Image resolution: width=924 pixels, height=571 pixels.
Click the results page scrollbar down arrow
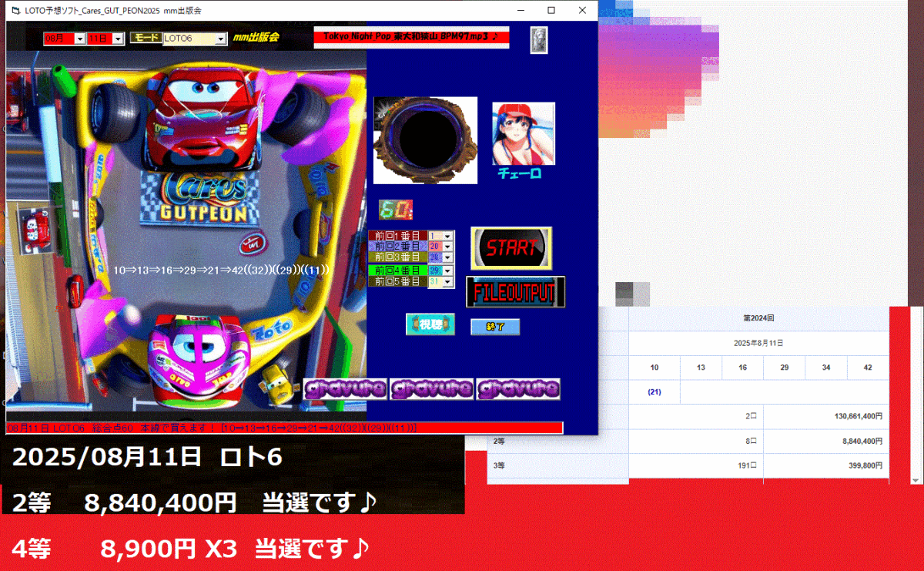(916, 479)
